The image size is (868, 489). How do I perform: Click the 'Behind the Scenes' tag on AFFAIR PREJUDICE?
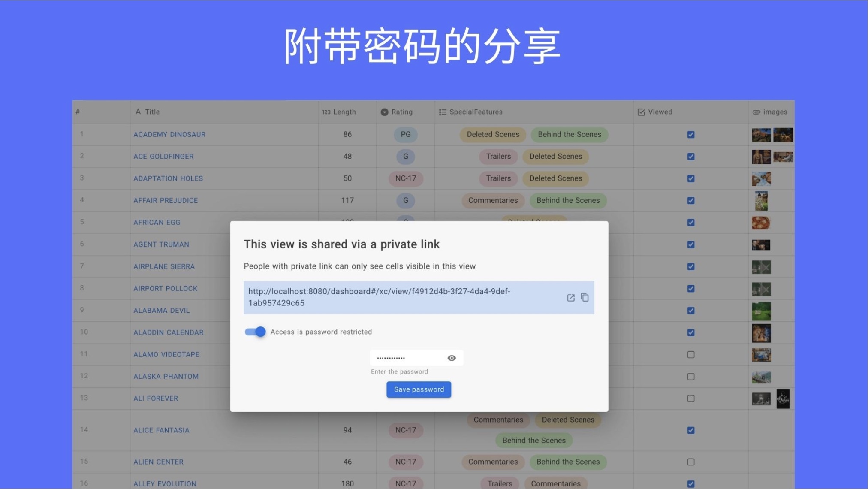coord(568,200)
